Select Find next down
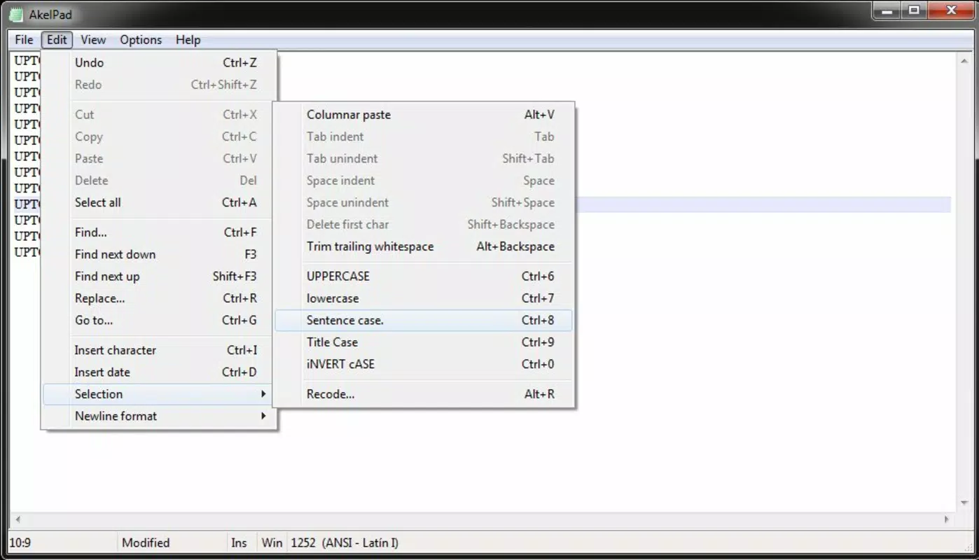This screenshot has height=560, width=979. tap(160, 254)
